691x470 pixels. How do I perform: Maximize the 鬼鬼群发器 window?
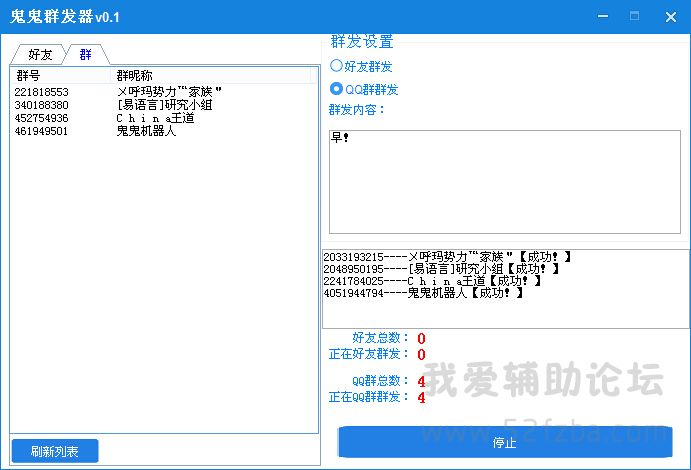[x=634, y=16]
